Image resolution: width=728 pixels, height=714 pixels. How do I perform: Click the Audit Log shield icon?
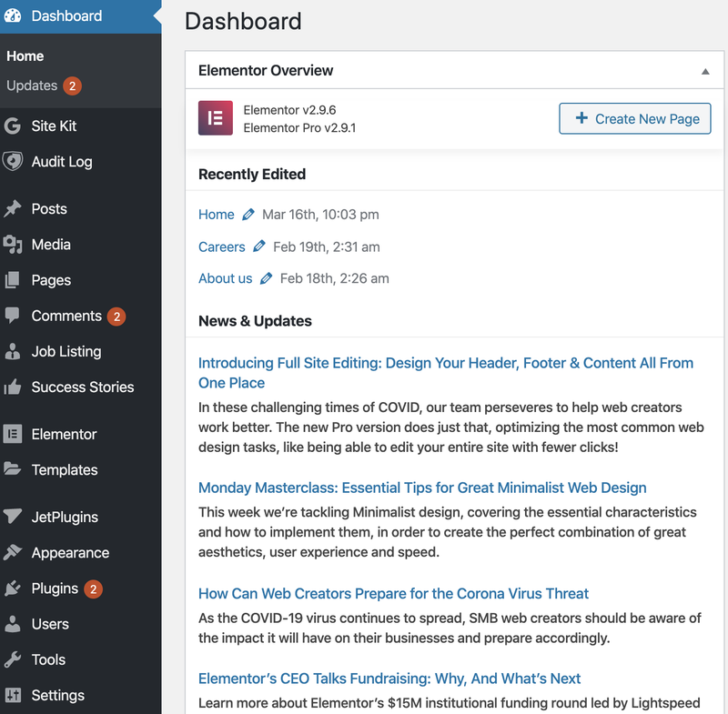(13, 162)
